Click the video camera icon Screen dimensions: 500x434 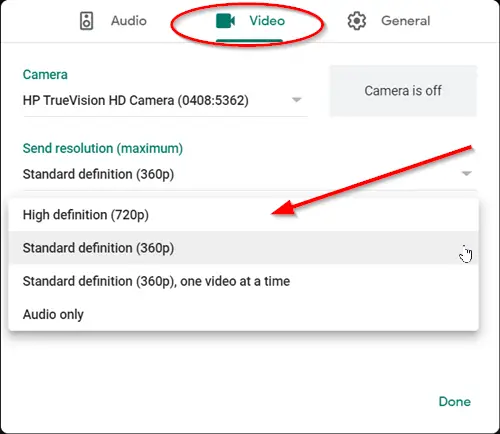tap(225, 21)
